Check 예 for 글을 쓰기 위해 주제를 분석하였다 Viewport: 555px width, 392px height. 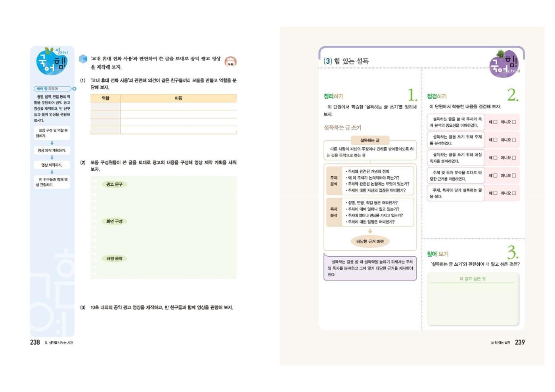(495, 140)
